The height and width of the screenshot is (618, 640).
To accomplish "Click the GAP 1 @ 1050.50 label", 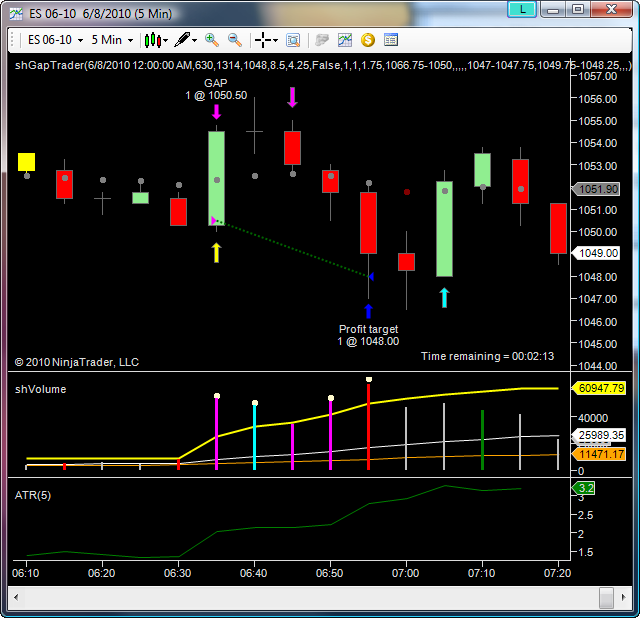I will pyautogui.click(x=216, y=89).
